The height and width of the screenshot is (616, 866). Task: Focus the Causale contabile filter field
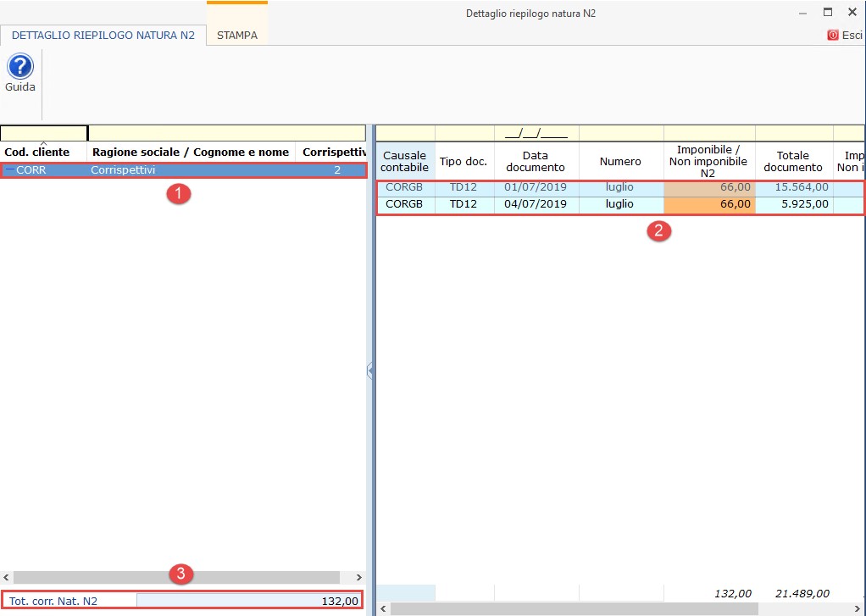(405, 133)
